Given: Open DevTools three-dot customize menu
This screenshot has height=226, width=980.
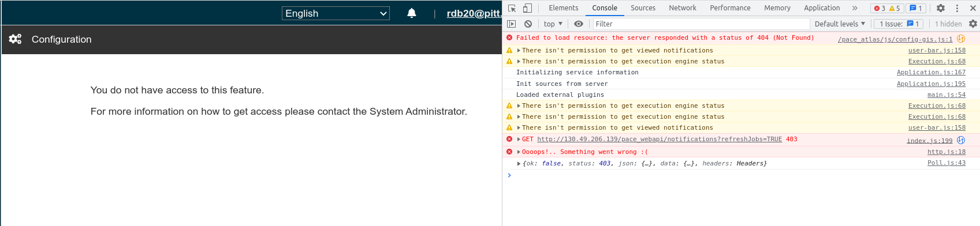Looking at the screenshot, I should 957,8.
